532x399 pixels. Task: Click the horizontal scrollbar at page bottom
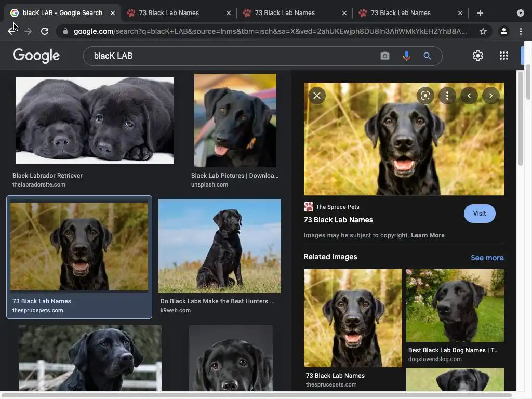pos(256,395)
